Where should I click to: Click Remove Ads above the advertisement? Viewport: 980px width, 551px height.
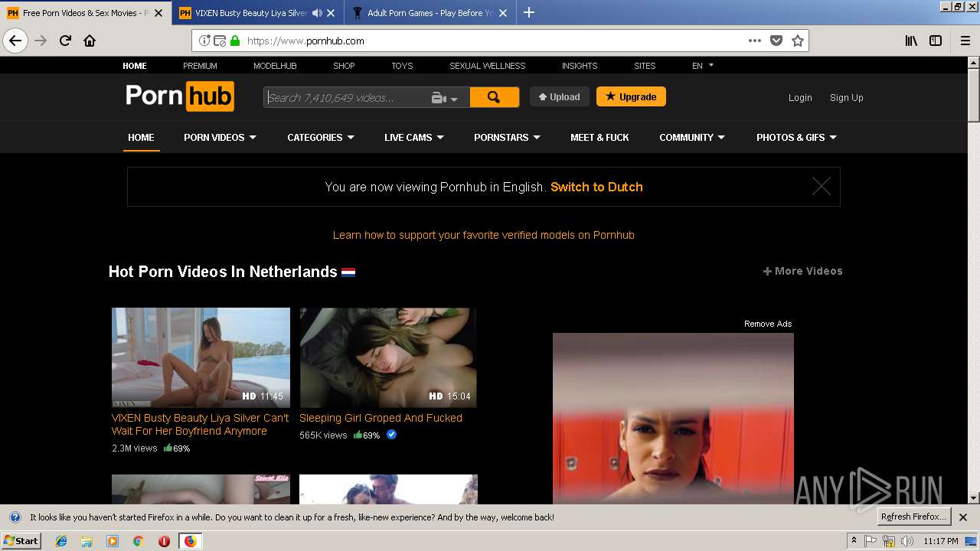(x=768, y=324)
